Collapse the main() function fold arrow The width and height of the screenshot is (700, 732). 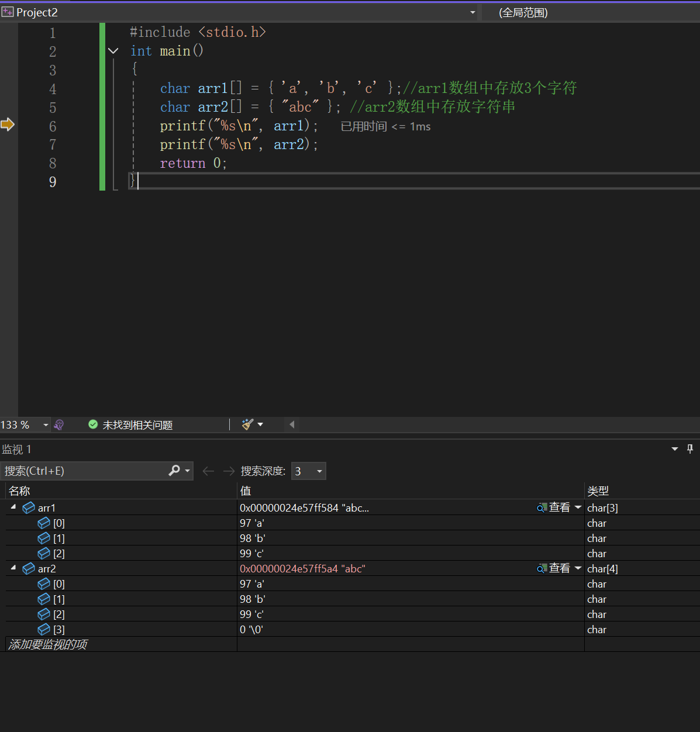tap(113, 51)
